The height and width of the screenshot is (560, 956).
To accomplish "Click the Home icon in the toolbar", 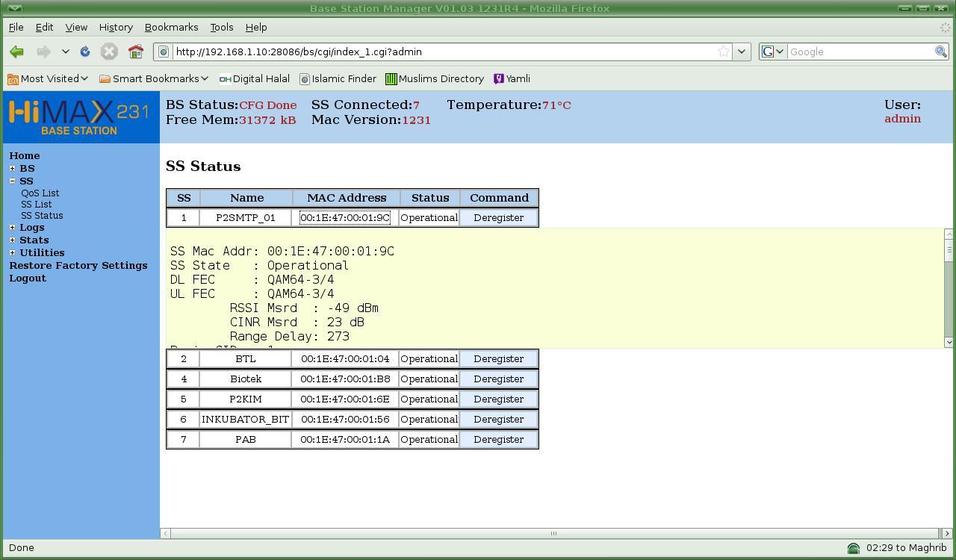I will point(135,52).
